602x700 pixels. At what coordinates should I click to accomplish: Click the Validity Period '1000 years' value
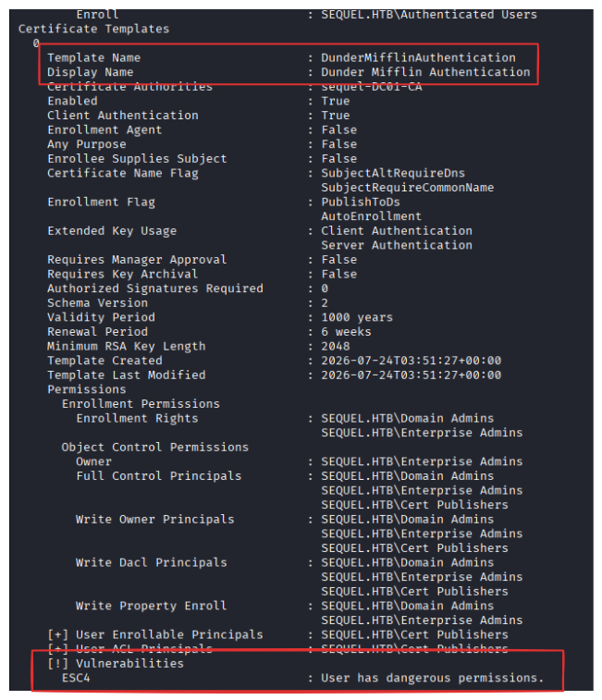357,317
